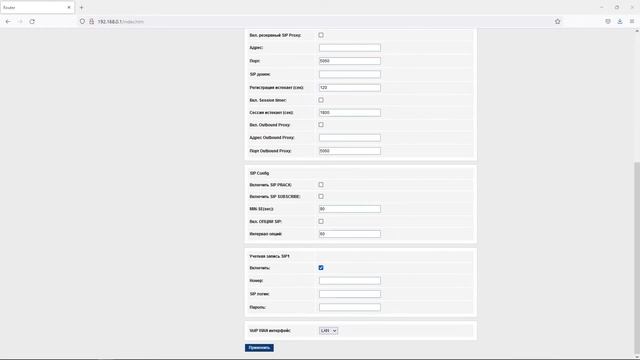Open the Pocket save icon in toolbar

[x=608, y=21]
